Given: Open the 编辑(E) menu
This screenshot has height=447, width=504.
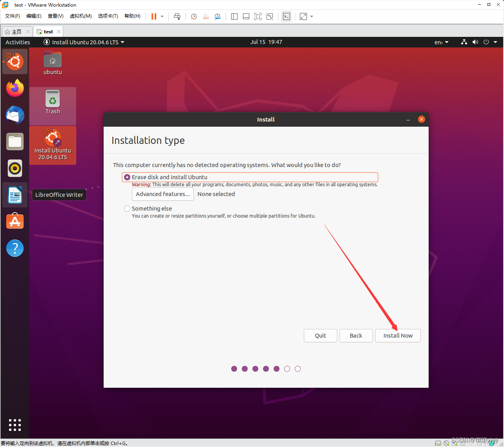Looking at the screenshot, I should (x=34, y=16).
